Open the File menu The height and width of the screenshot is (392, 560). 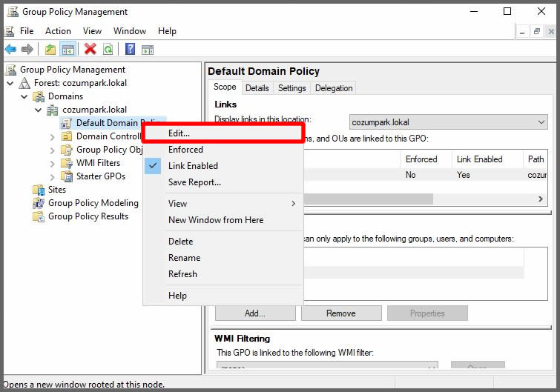tap(27, 31)
